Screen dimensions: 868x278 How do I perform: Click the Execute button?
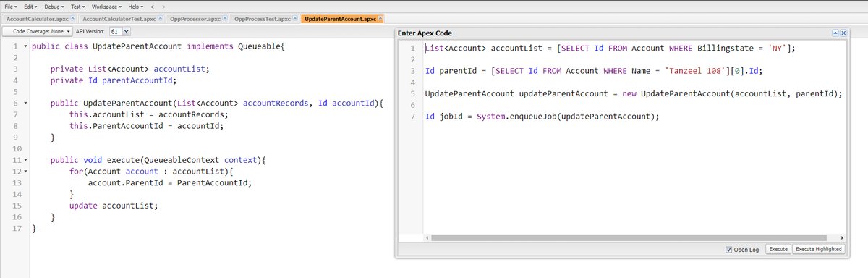tap(778, 249)
